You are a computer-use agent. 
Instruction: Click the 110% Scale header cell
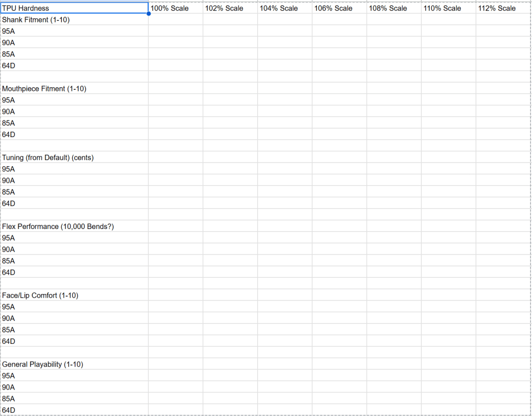[448, 8]
